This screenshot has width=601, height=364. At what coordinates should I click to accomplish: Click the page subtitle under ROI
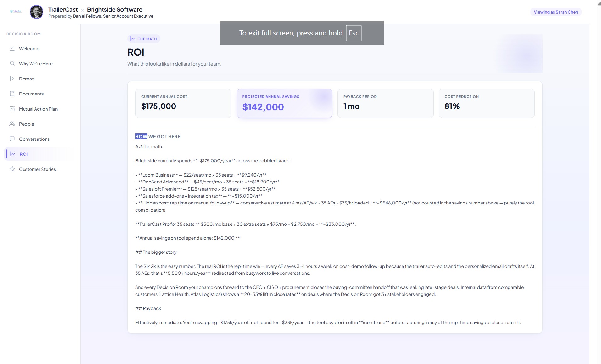(174, 64)
